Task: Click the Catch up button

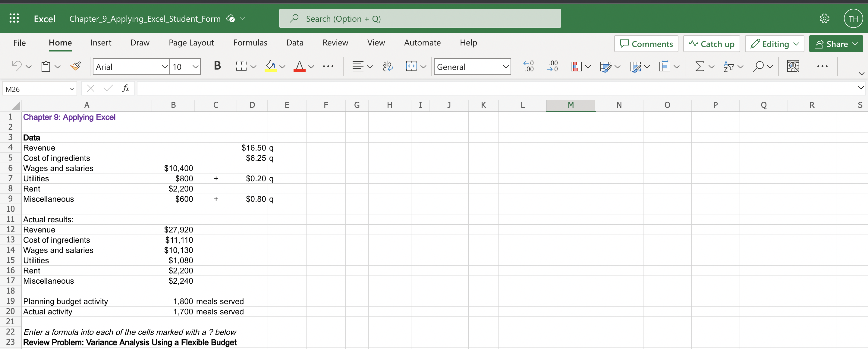Action: [x=711, y=43]
